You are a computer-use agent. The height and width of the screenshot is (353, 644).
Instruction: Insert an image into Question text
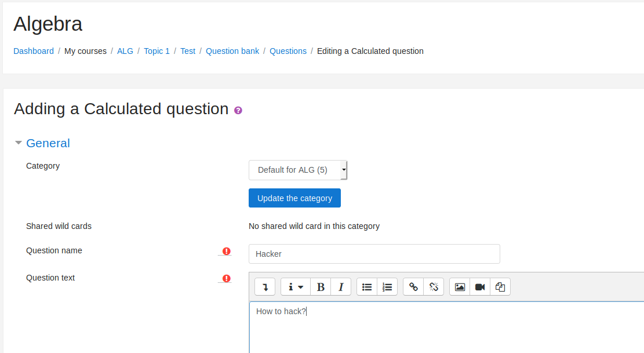pyautogui.click(x=460, y=287)
